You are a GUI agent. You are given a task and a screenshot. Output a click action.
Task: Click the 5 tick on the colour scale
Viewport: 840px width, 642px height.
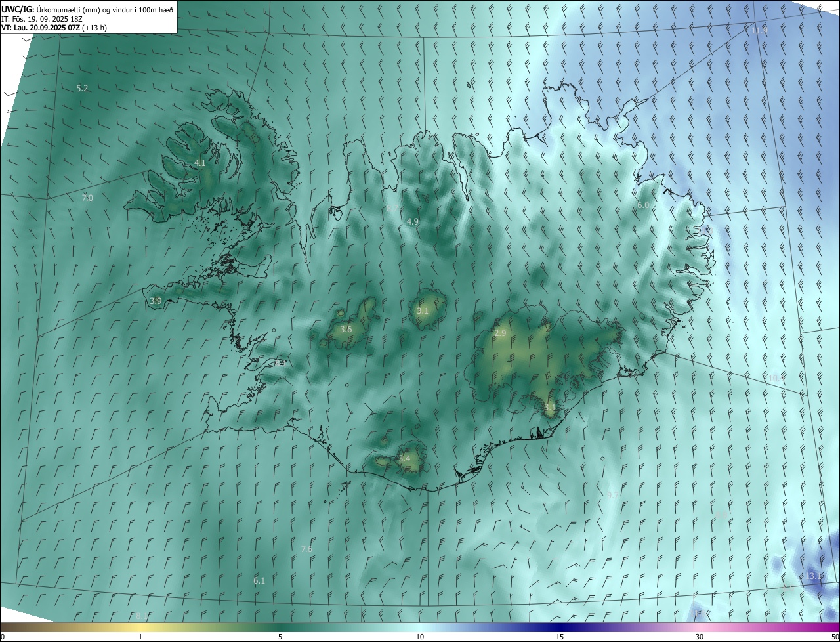[x=280, y=637]
